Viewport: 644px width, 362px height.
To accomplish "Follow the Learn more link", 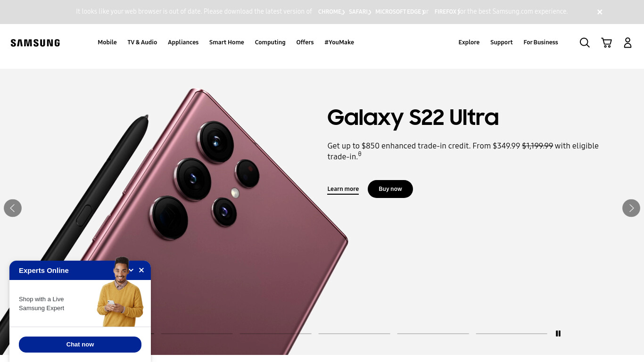I will coord(343,189).
